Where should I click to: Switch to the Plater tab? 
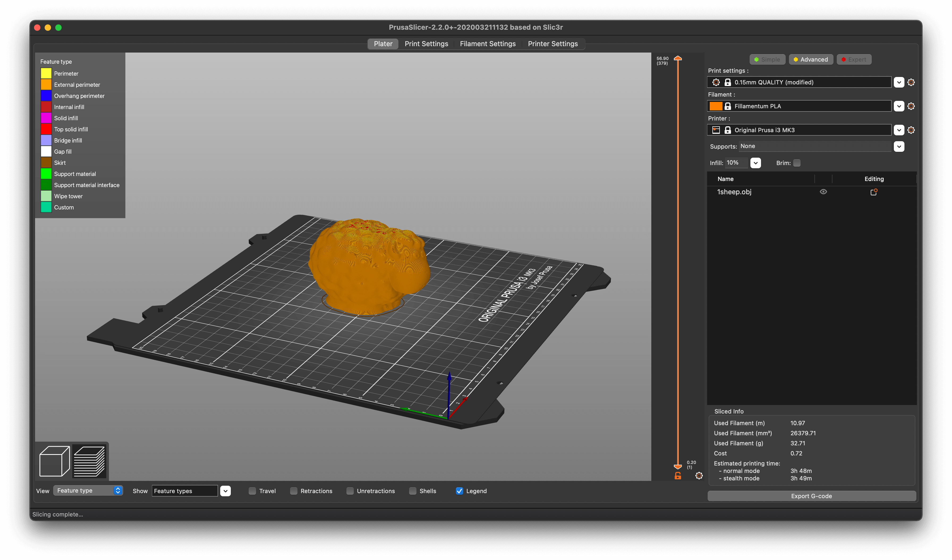(383, 44)
